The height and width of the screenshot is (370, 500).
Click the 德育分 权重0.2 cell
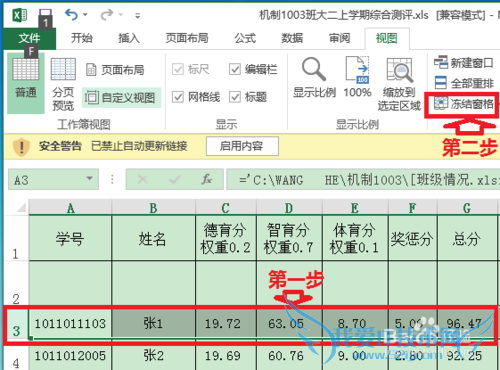(x=226, y=238)
